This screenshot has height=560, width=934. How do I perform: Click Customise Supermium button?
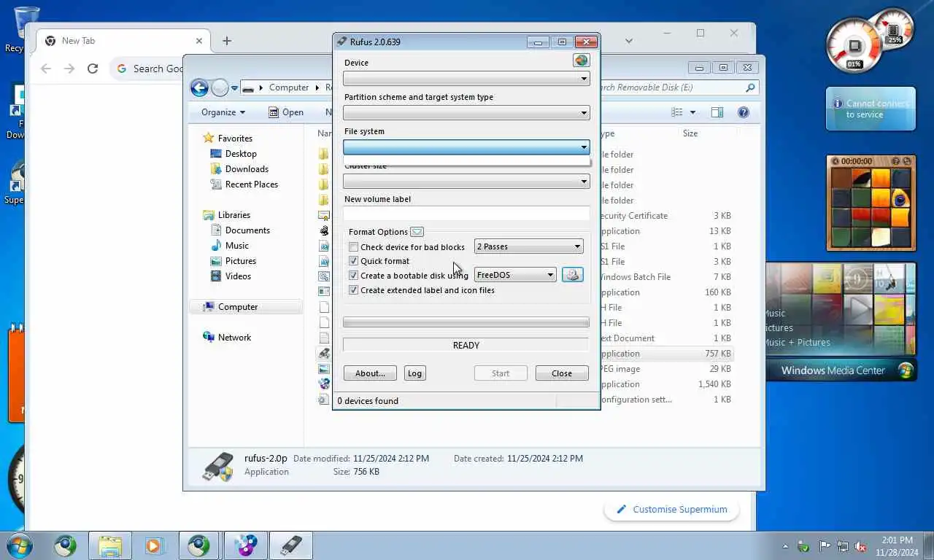click(x=672, y=509)
